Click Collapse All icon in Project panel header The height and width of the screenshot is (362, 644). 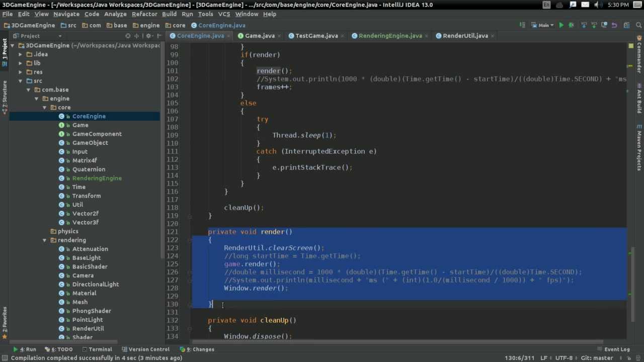point(137,36)
